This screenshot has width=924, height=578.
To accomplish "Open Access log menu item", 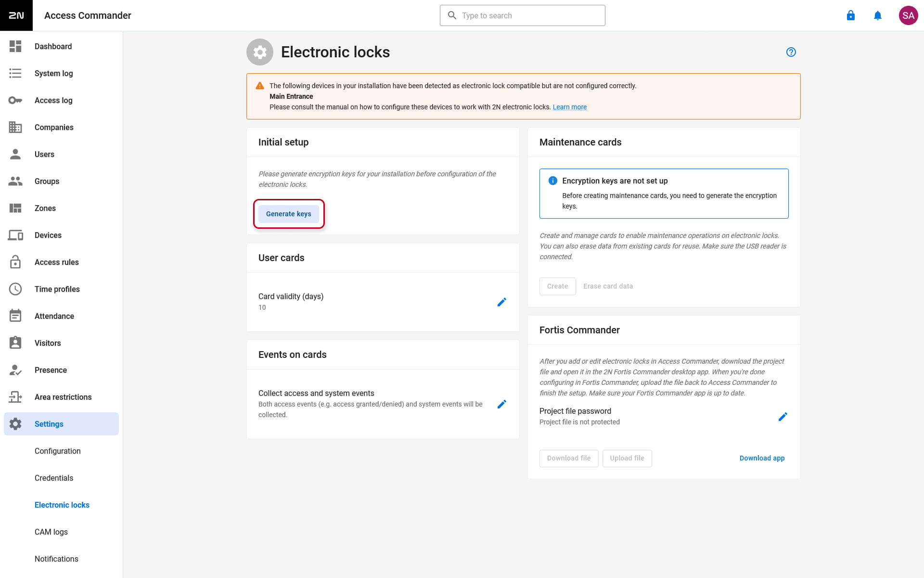I will click(x=61, y=100).
